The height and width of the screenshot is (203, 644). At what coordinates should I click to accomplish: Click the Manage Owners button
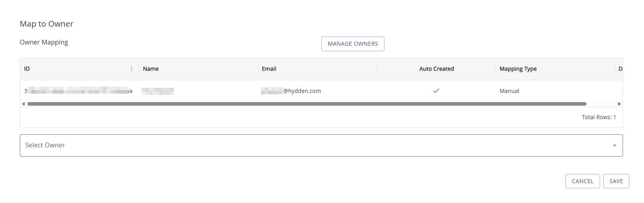pos(353,44)
